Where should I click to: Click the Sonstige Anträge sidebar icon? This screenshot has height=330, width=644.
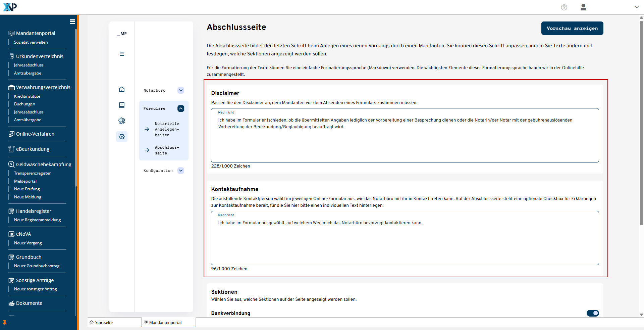pos(11,280)
